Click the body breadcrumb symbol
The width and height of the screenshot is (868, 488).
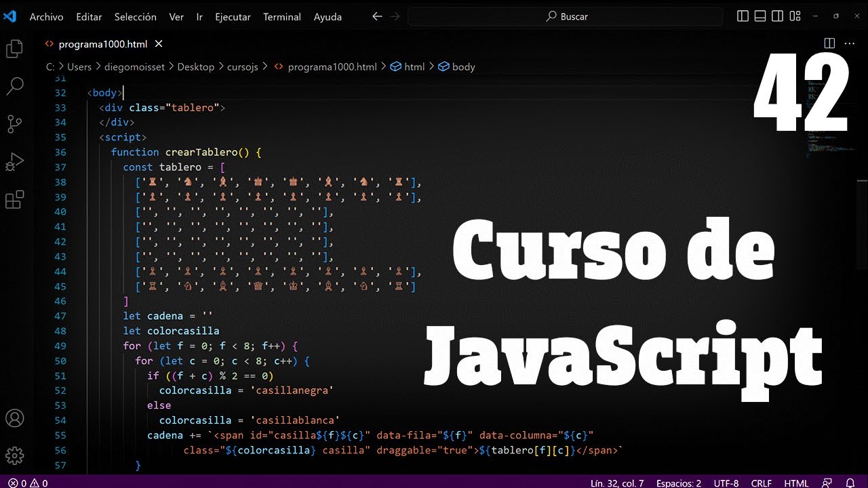click(457, 66)
